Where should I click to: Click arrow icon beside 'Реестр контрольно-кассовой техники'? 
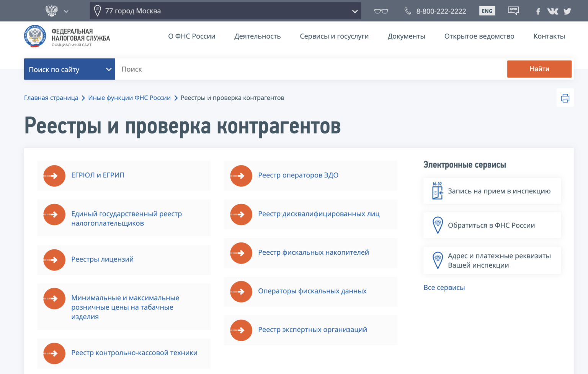coord(54,353)
